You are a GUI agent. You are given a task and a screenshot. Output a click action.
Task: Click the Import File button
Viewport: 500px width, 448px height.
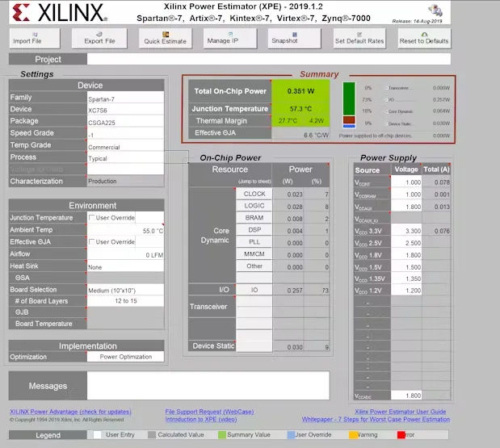point(35,38)
